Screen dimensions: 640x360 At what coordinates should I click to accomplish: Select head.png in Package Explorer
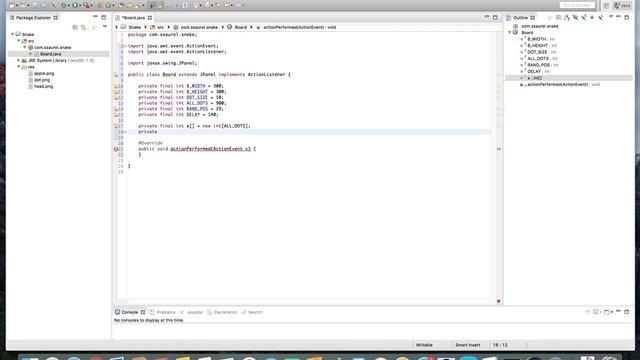[43, 87]
